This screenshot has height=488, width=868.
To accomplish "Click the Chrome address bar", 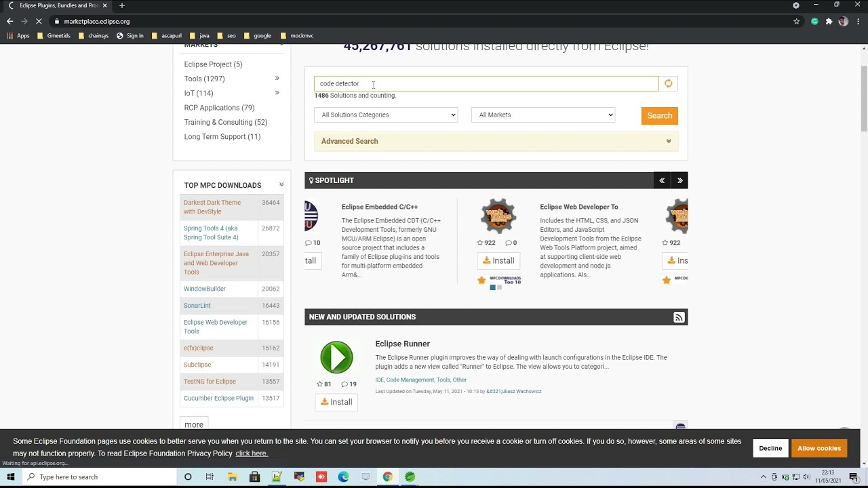I will [x=420, y=21].
